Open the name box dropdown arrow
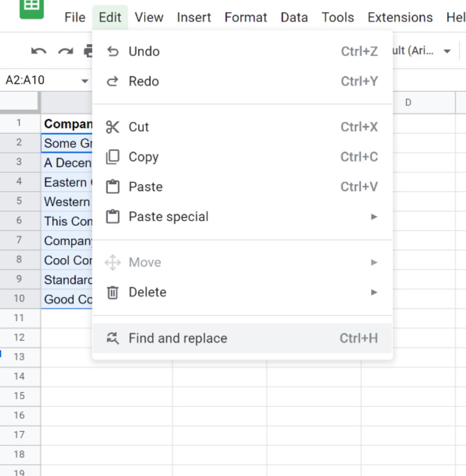 pyautogui.click(x=85, y=81)
